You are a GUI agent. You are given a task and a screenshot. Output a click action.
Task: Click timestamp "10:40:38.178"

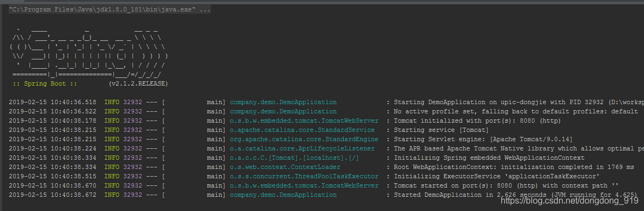click(74, 120)
